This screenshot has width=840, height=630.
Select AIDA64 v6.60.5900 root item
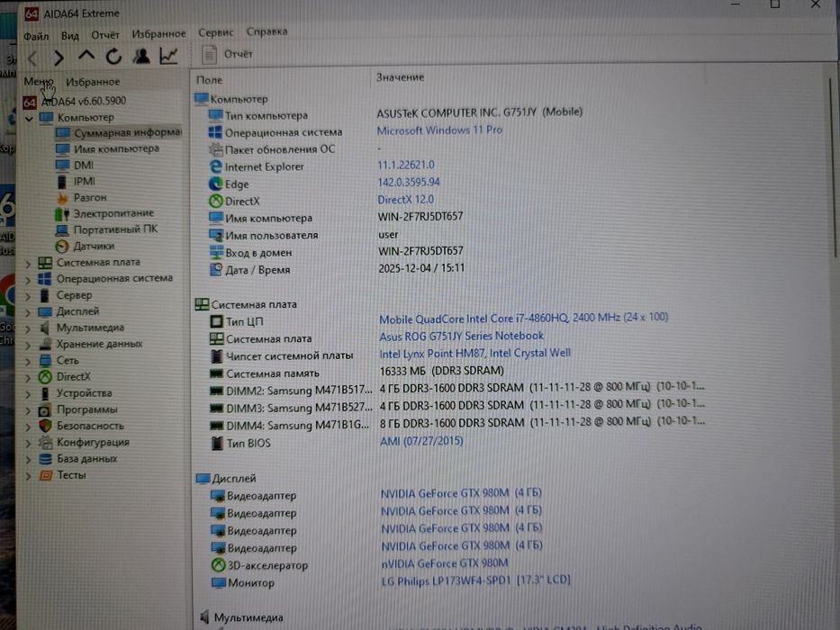[75, 101]
